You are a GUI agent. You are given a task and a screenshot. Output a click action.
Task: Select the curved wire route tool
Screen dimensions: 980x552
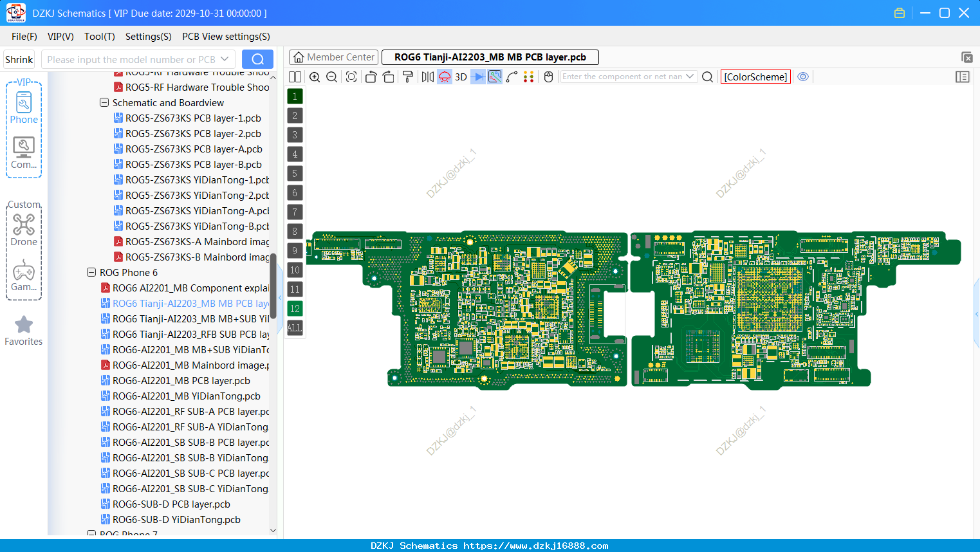coord(512,77)
